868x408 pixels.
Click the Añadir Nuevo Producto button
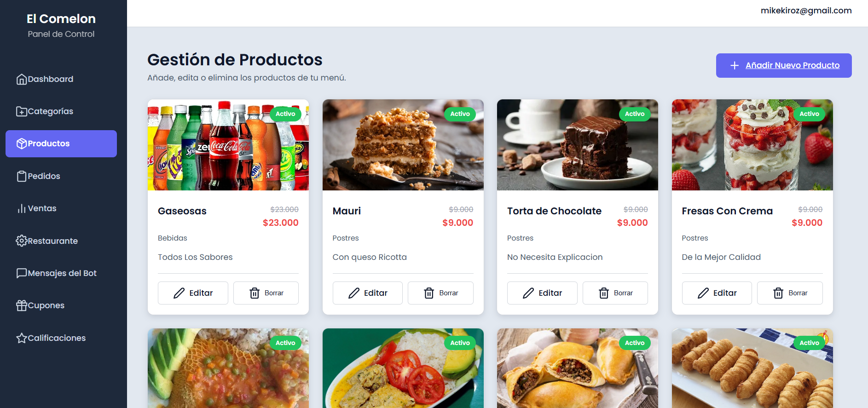tap(784, 65)
